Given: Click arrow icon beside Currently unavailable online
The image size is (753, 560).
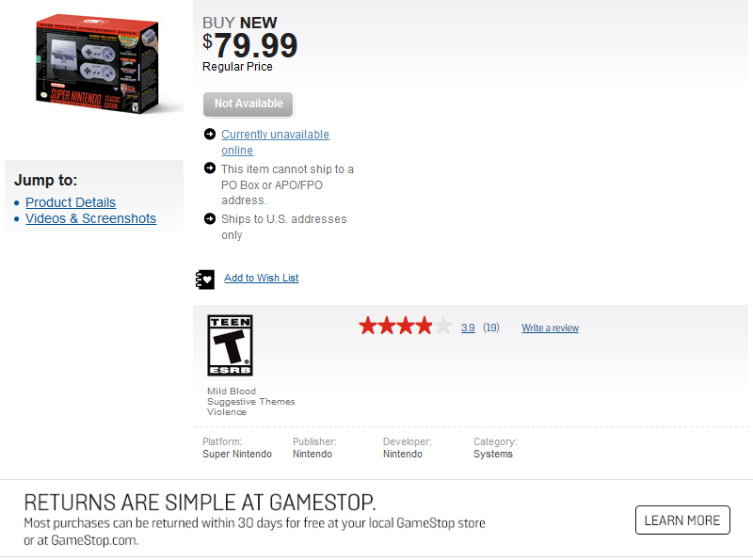Looking at the screenshot, I should [210, 135].
